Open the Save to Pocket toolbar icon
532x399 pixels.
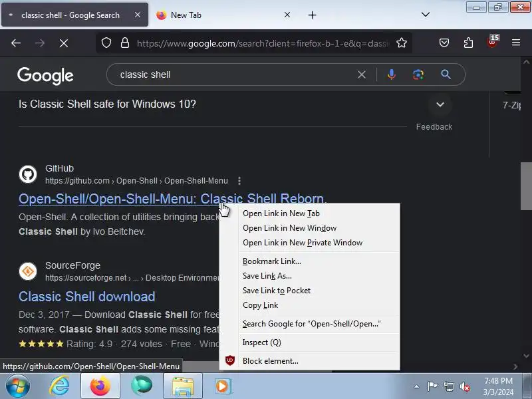tap(444, 43)
